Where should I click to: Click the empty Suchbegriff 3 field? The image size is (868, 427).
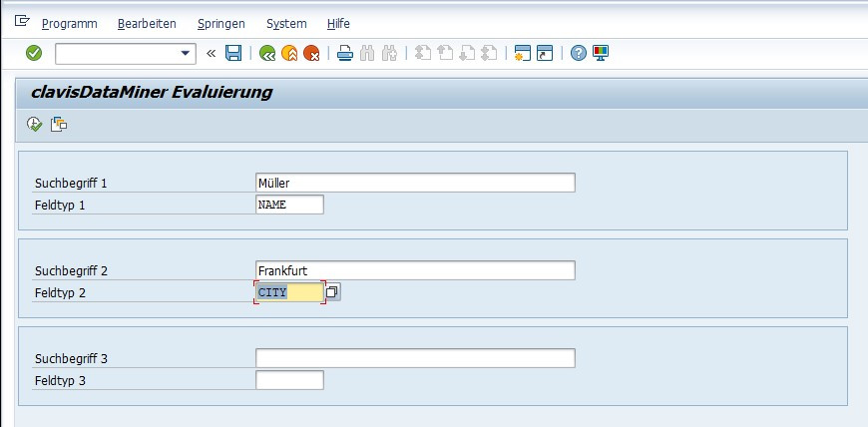pos(415,358)
